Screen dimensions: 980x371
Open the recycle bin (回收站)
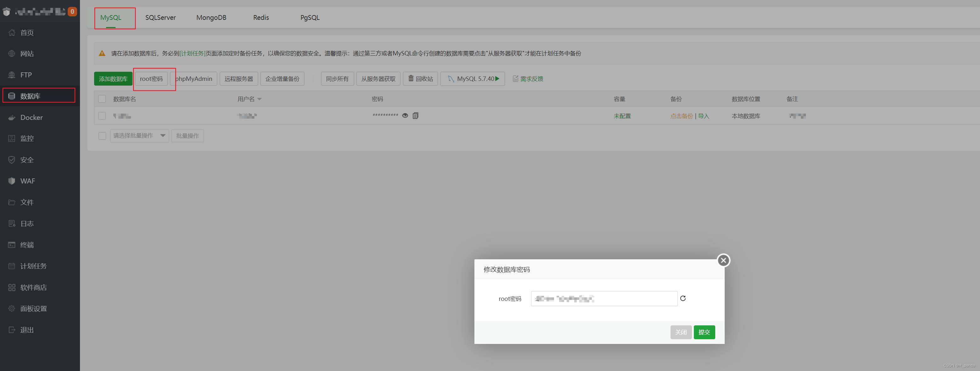420,79
